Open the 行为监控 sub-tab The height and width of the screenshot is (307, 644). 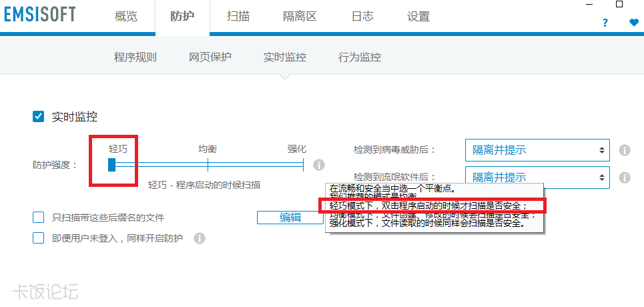click(x=360, y=57)
